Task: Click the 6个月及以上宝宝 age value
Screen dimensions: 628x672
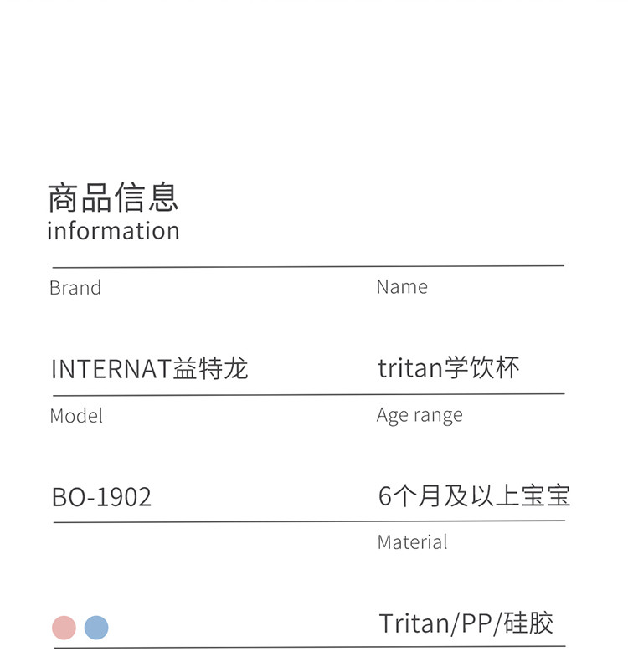Action: [474, 496]
